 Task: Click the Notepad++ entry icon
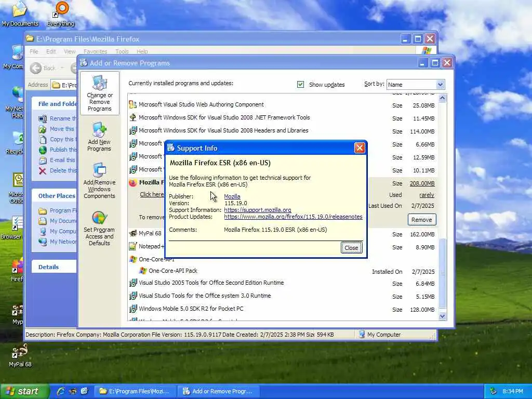click(132, 246)
